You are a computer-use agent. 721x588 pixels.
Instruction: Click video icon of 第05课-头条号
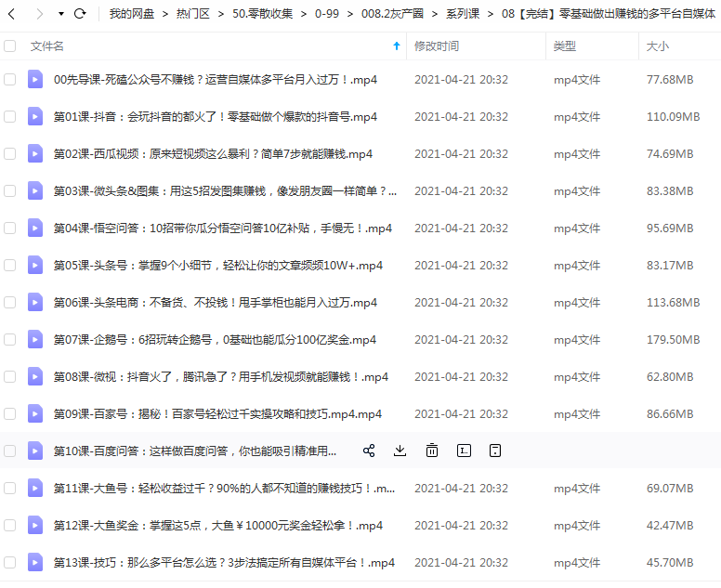click(x=35, y=266)
